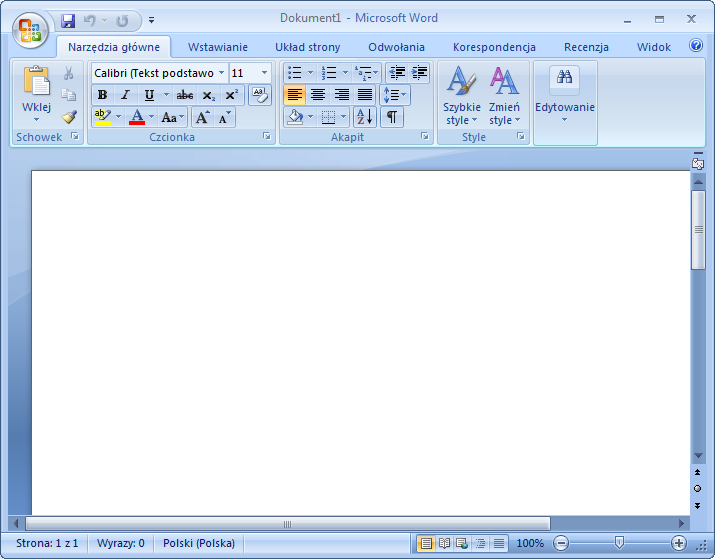Toggle paragraph marks display
Screen dimensions: 715x559
pos(392,117)
